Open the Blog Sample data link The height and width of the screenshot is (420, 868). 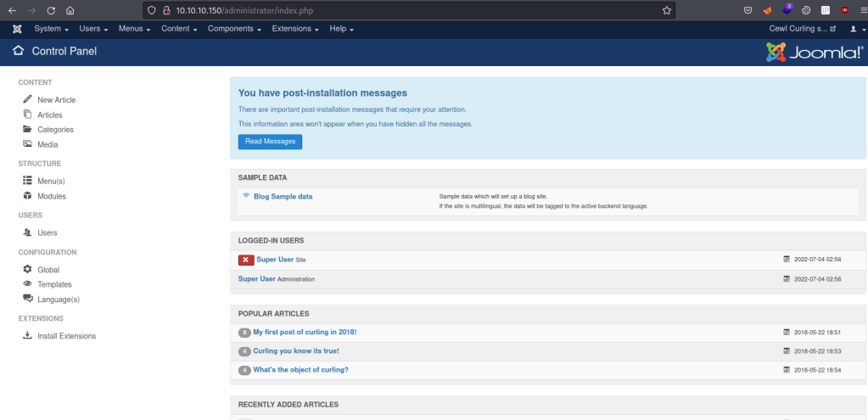pos(283,196)
